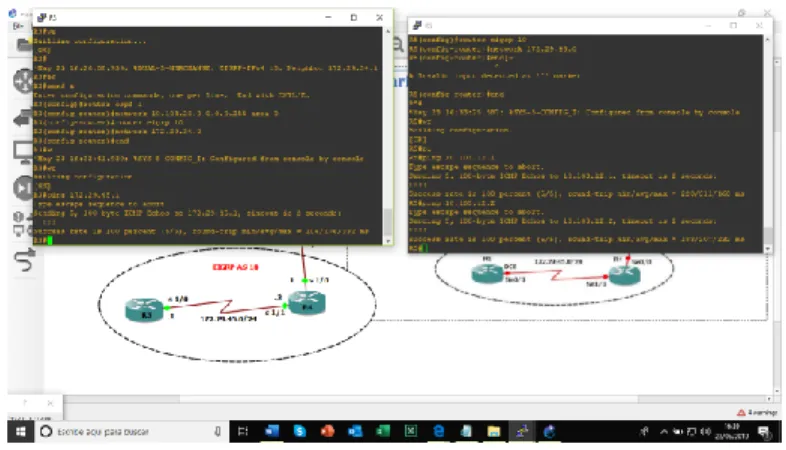Show hidden system tray icons chevron
786x450 pixels.
point(664,431)
